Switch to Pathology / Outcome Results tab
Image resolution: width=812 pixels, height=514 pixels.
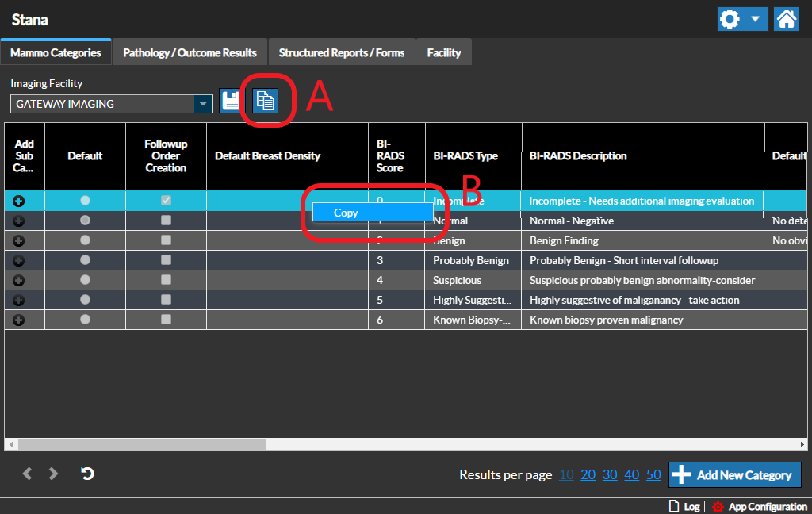click(x=190, y=52)
